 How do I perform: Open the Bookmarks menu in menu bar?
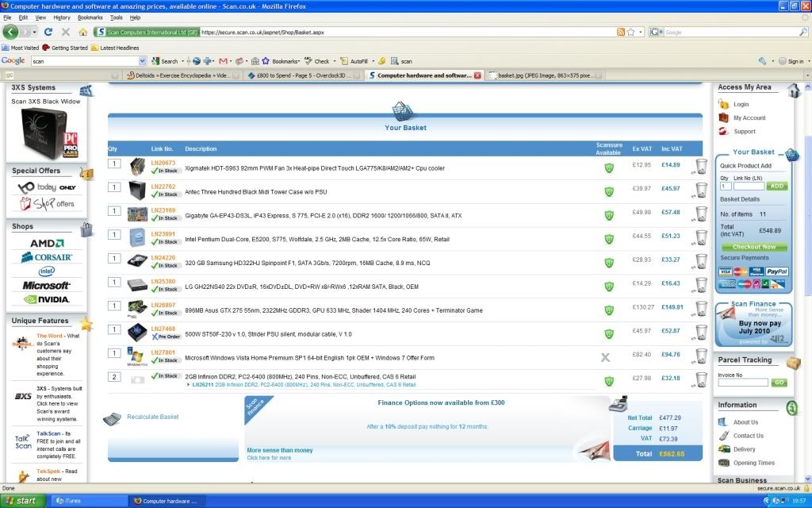tap(90, 17)
